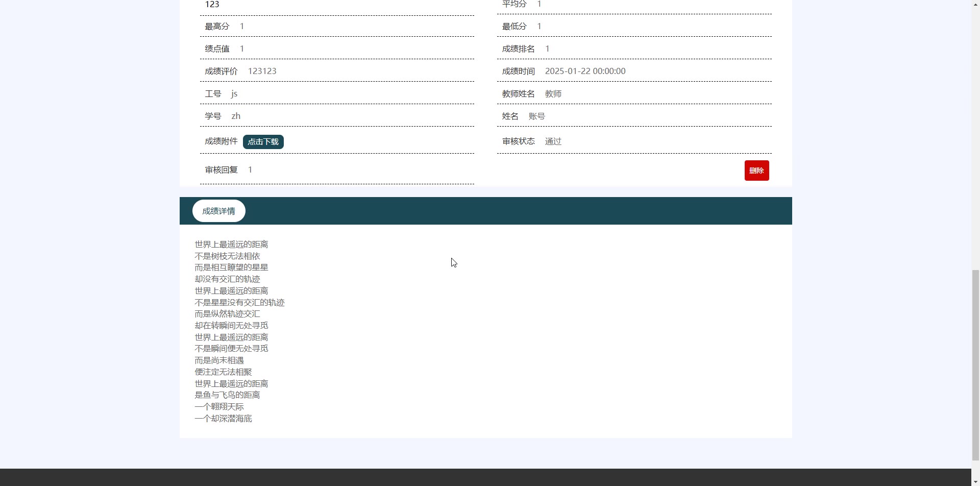Click the line 而是相互瞭望的星星
980x486 pixels.
[x=231, y=268]
